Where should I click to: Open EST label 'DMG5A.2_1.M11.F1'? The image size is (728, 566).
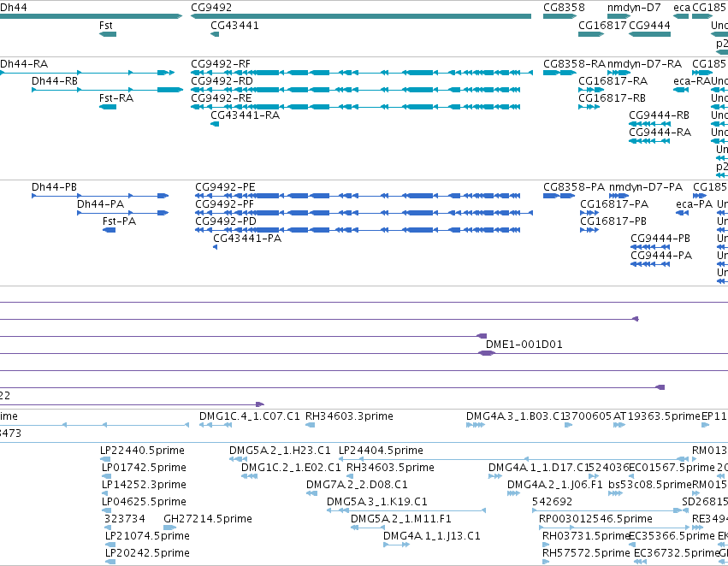tap(401, 519)
